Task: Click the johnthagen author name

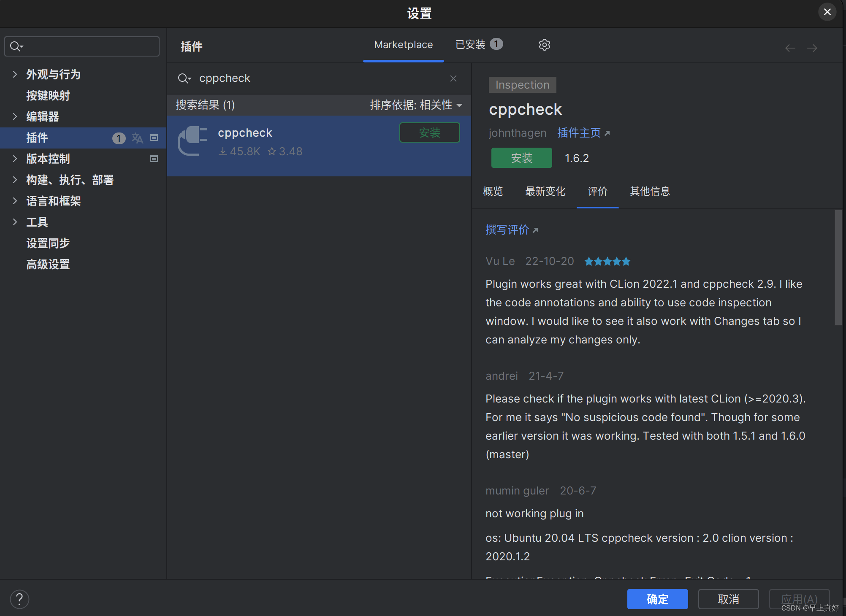Action: click(518, 133)
